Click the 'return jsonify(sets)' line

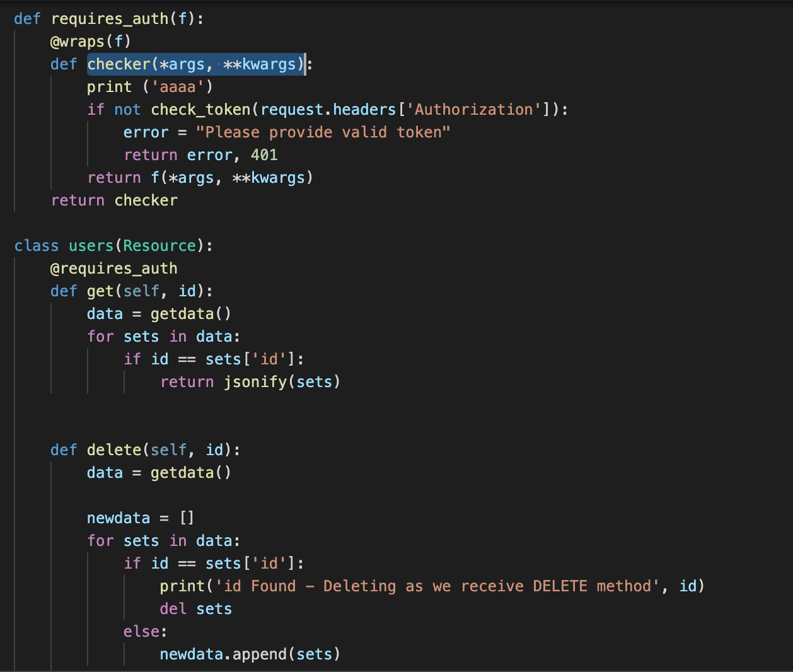(250, 382)
